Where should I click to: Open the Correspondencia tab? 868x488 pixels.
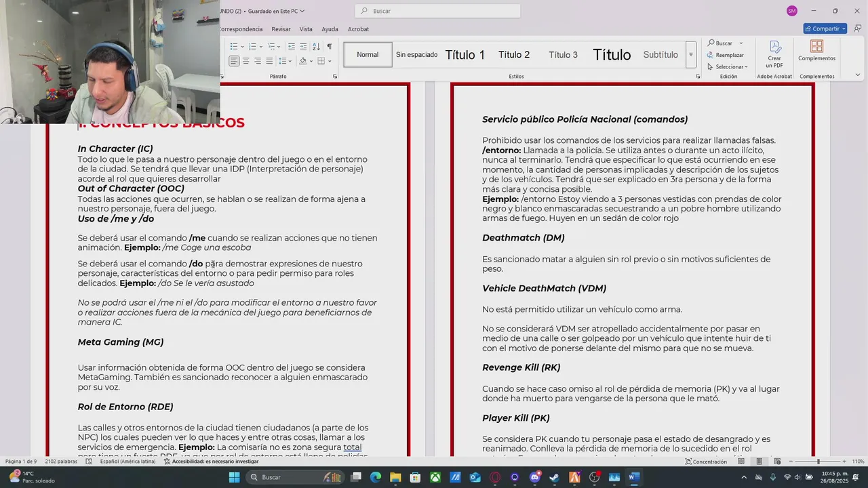[x=241, y=29]
